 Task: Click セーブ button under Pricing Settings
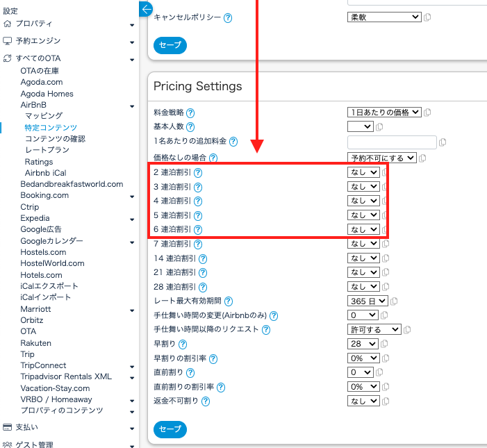coord(170,429)
